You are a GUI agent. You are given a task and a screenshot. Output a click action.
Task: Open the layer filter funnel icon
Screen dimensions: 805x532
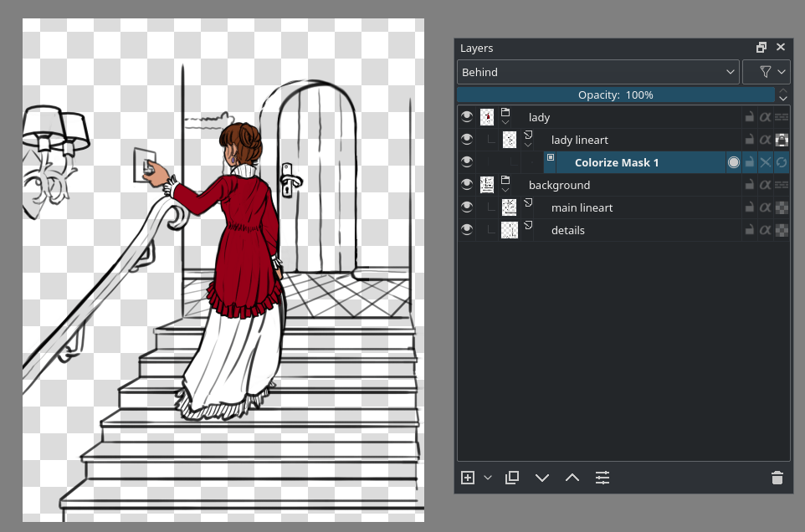pyautogui.click(x=766, y=71)
